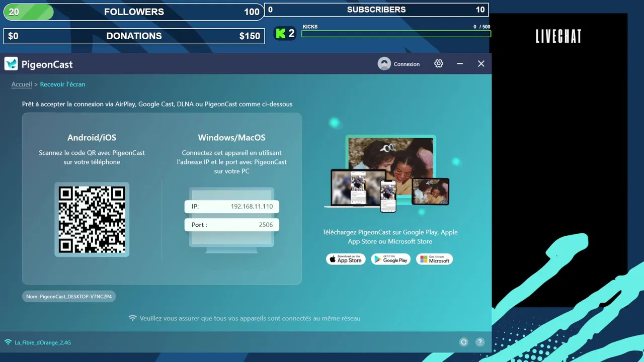Click the 'Téléchargez PigeonCast sur Google Play' text

[390, 237]
